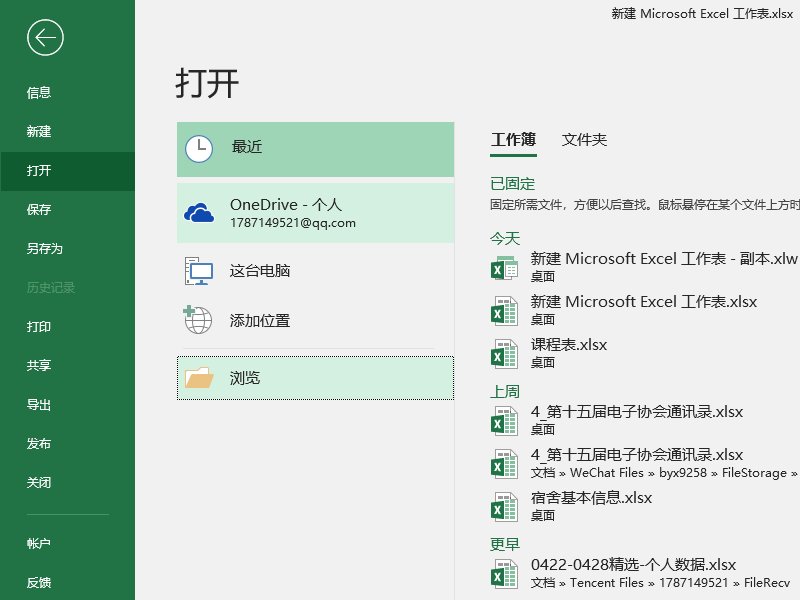Screen dimensions: 800x600
Task: Click the Recent (最近) clock icon
Action: (200, 148)
